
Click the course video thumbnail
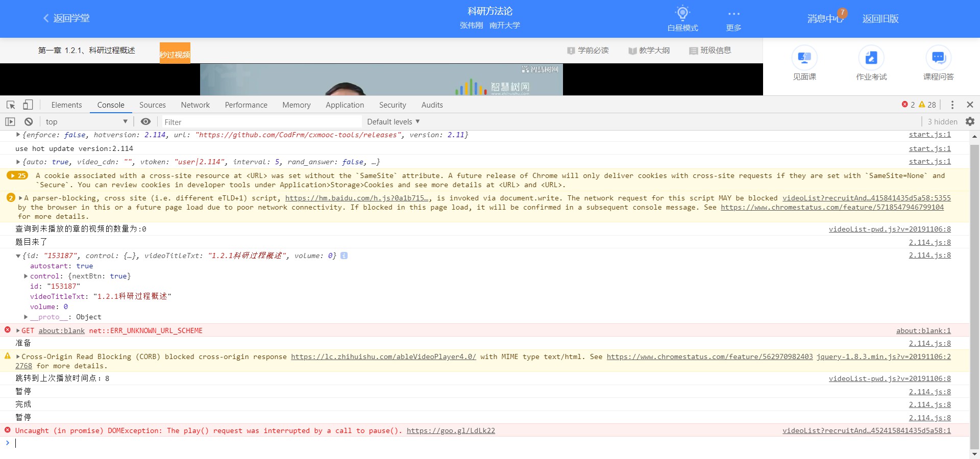click(381, 80)
